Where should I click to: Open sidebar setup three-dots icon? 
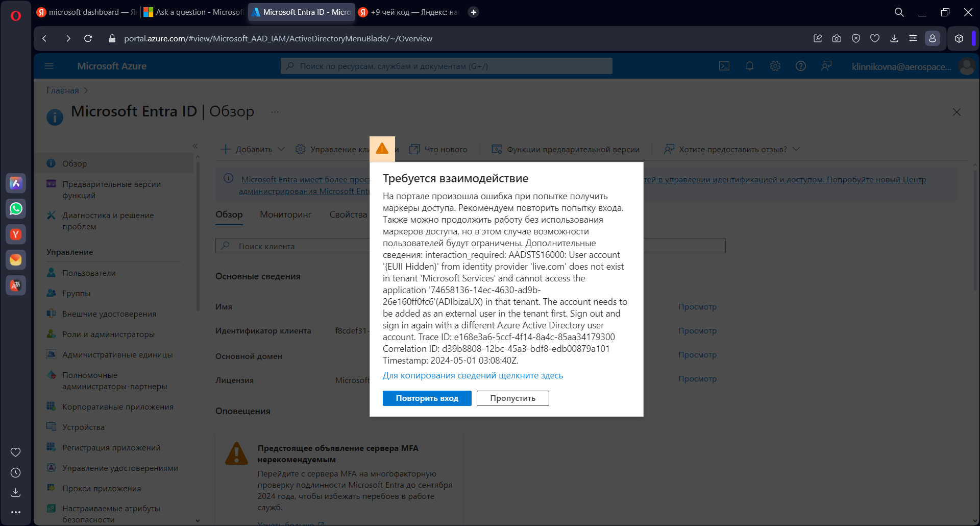[16, 512]
